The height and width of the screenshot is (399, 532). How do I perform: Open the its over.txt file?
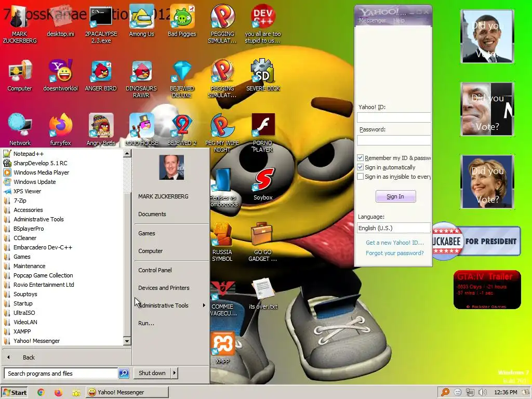pos(263,294)
